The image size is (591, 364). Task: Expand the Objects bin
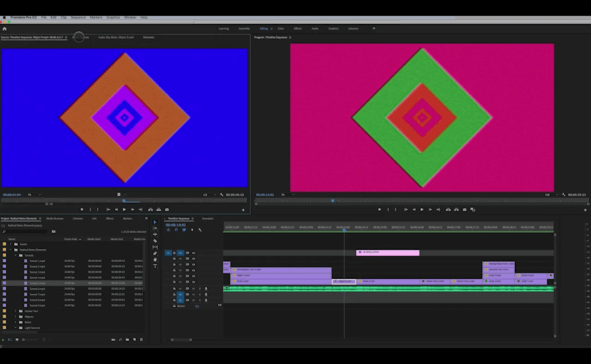[15, 316]
